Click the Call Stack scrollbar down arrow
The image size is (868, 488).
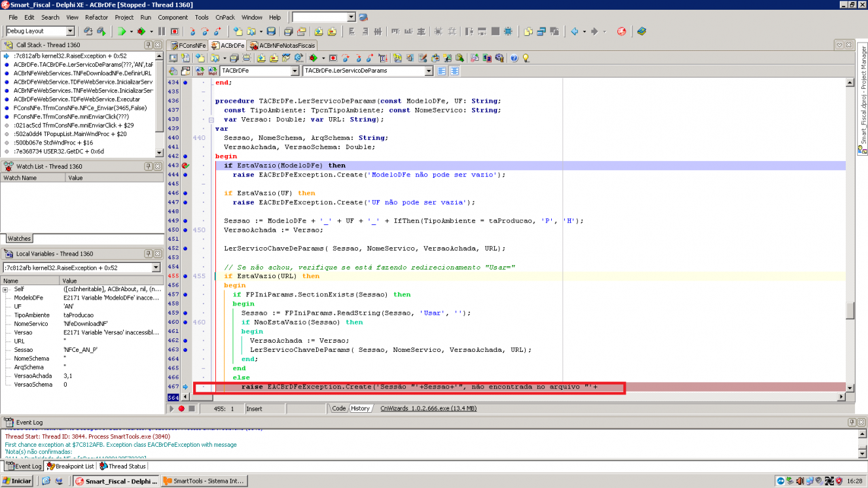pos(159,152)
